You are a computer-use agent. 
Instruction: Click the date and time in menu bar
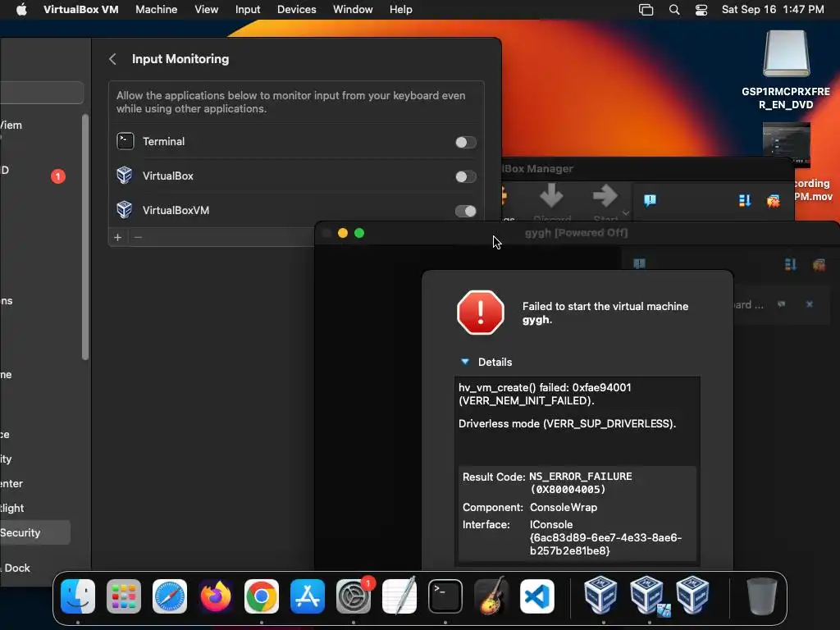click(x=773, y=10)
